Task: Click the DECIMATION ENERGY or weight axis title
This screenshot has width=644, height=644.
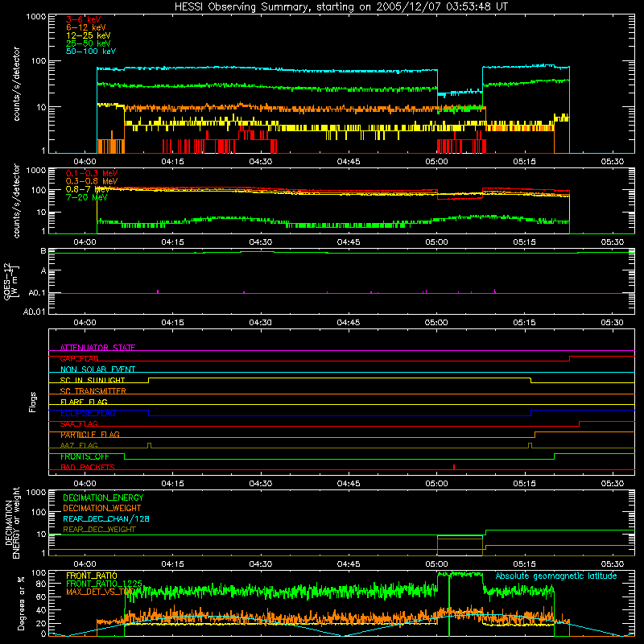Action: coord(12,522)
